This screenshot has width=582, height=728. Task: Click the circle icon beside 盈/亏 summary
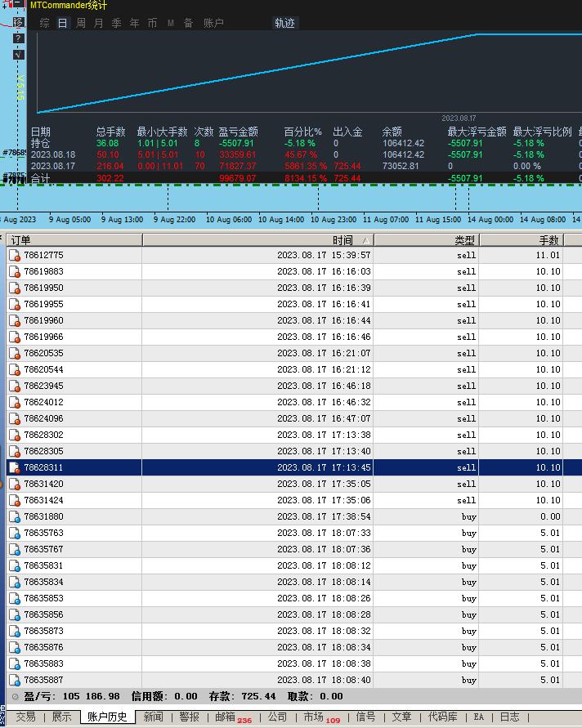[15, 696]
